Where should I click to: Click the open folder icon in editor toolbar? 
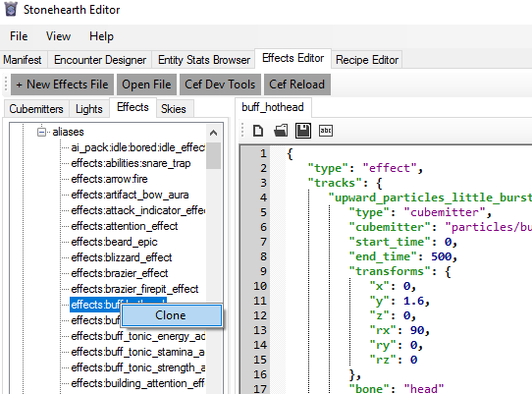click(x=281, y=131)
